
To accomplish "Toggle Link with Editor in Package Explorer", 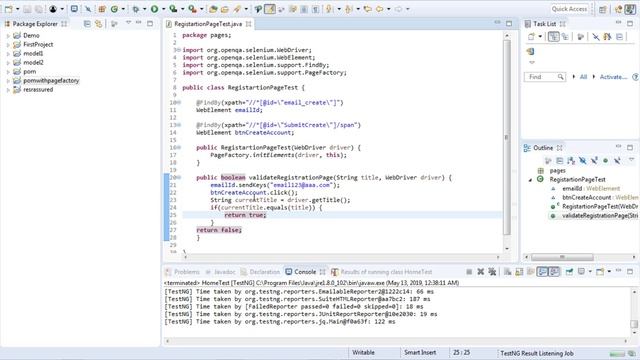I will pos(99,24).
